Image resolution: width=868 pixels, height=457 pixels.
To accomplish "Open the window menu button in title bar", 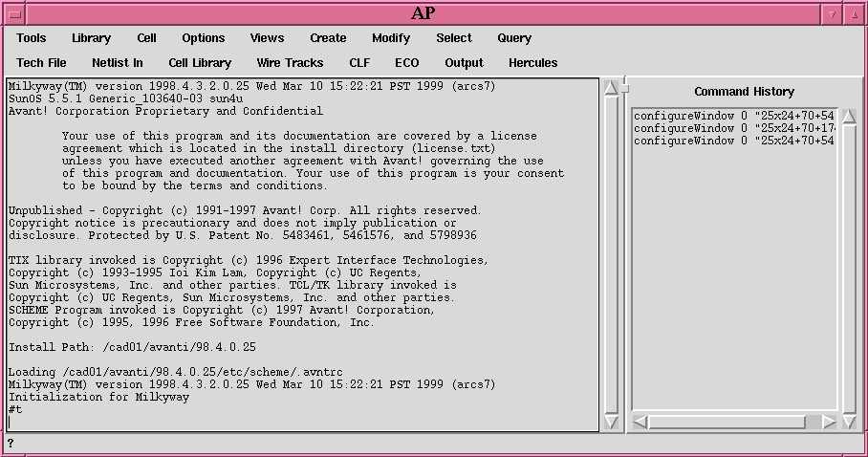I will pyautogui.click(x=15, y=13).
